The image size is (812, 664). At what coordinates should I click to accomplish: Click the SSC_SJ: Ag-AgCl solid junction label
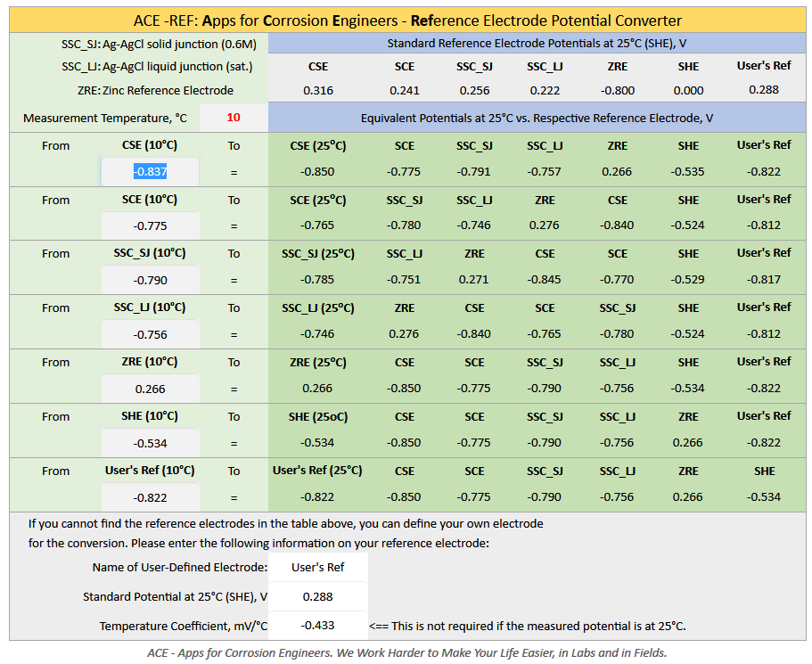157,44
